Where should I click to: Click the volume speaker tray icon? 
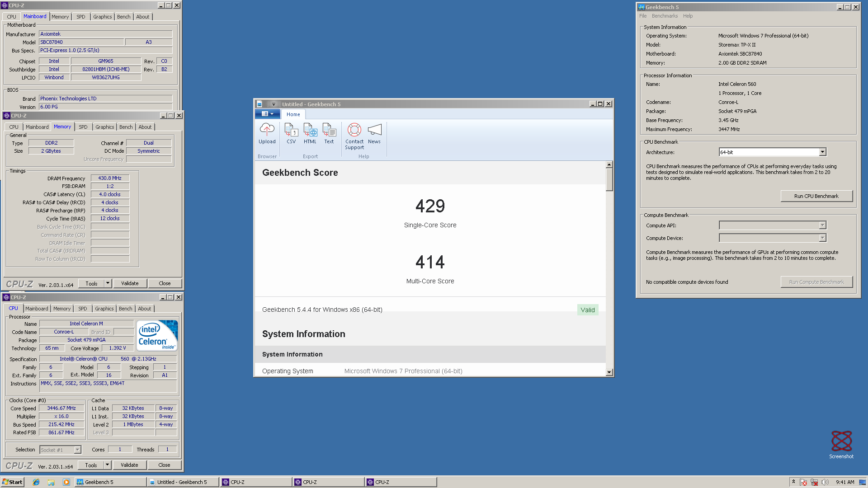click(x=825, y=482)
